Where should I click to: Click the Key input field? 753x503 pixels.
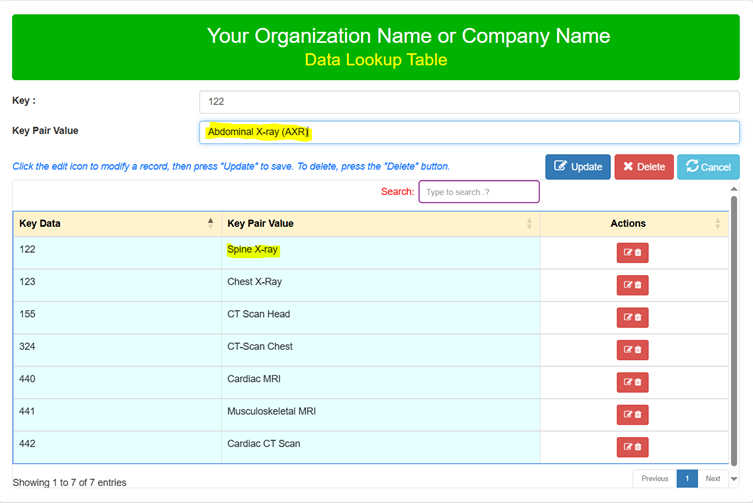click(469, 101)
